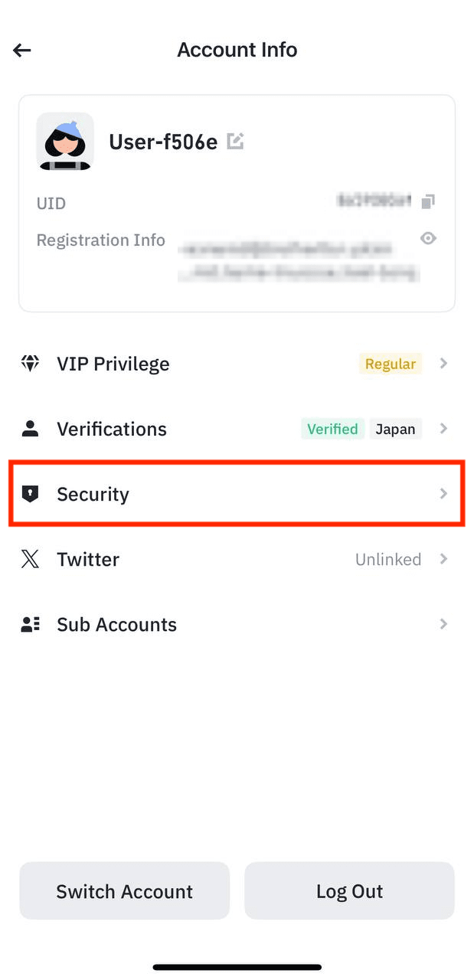Tap the Sub Accounts people icon
The image size is (474, 980).
30,625
